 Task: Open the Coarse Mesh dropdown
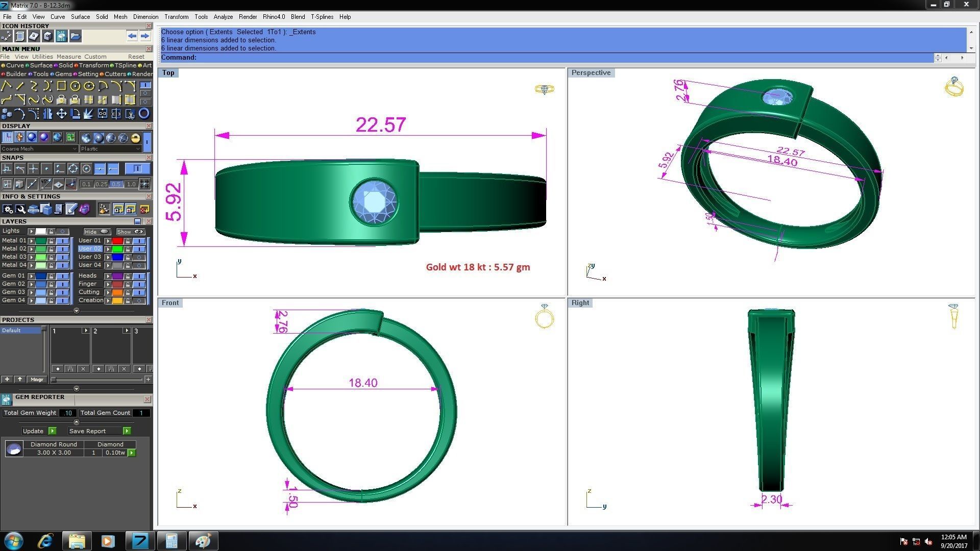click(x=39, y=149)
